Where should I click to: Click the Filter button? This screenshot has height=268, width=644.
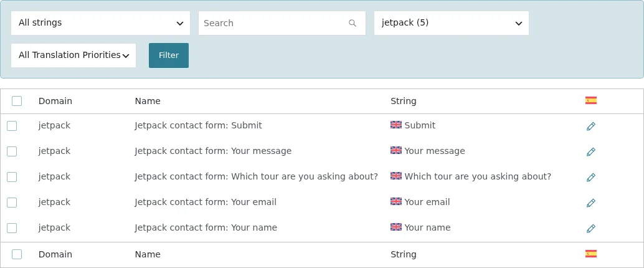click(169, 55)
